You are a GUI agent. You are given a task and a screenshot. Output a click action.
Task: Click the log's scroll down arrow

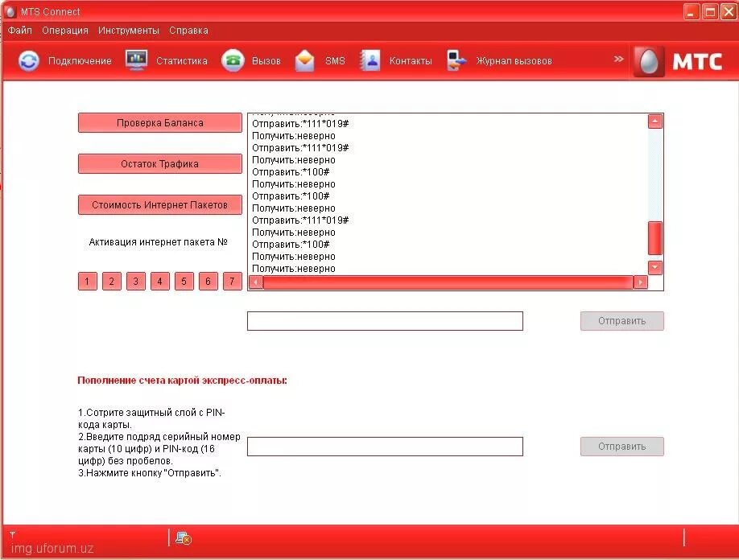pyautogui.click(x=654, y=267)
